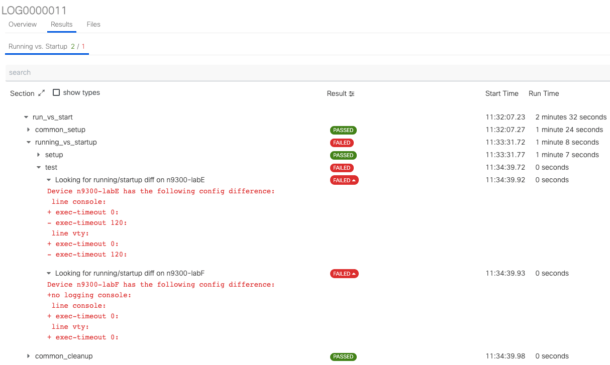This screenshot has width=610, height=365.
Task: Expand the common_setup section
Action: pos(28,130)
